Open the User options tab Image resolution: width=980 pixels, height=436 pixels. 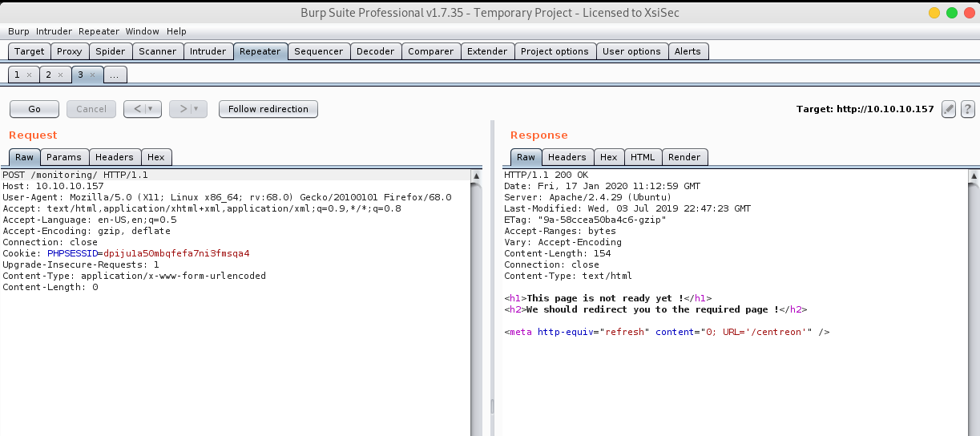point(631,51)
